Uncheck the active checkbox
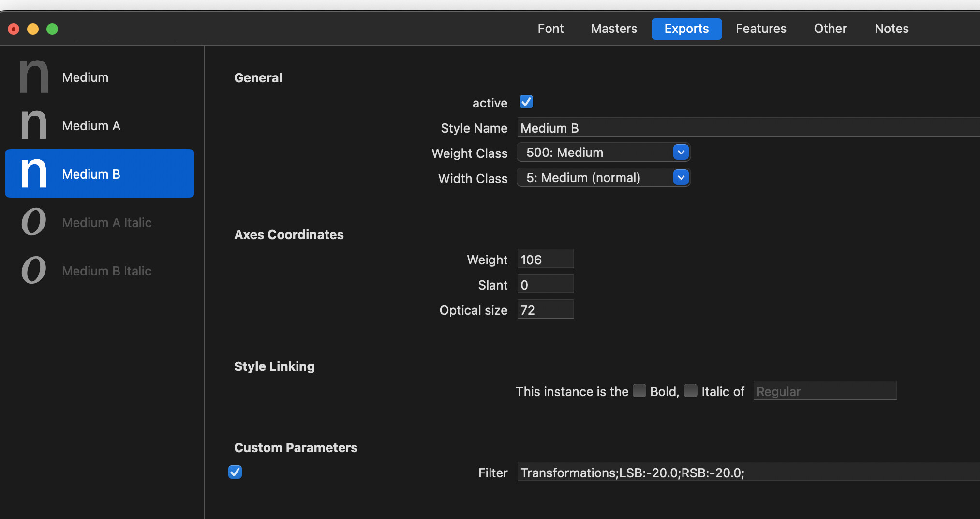The height and width of the screenshot is (519, 980). [x=526, y=102]
